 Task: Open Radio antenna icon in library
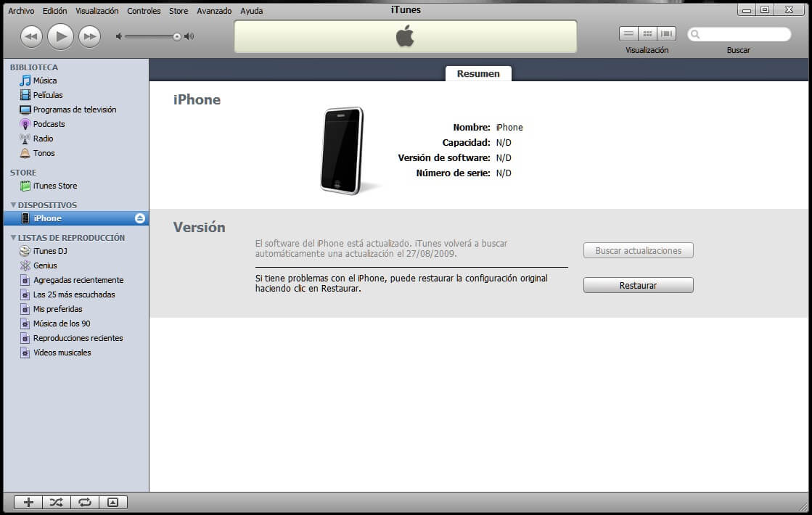(x=25, y=139)
